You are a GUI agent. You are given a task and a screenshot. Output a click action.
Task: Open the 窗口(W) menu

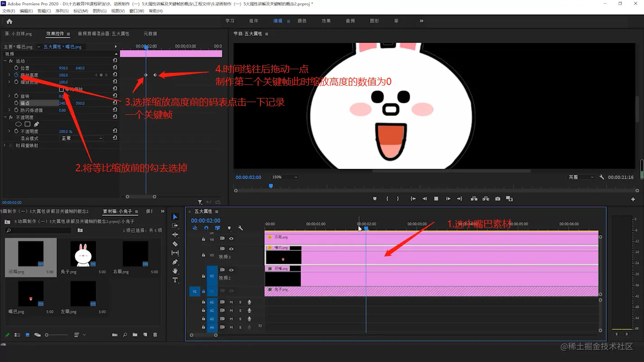point(137,11)
